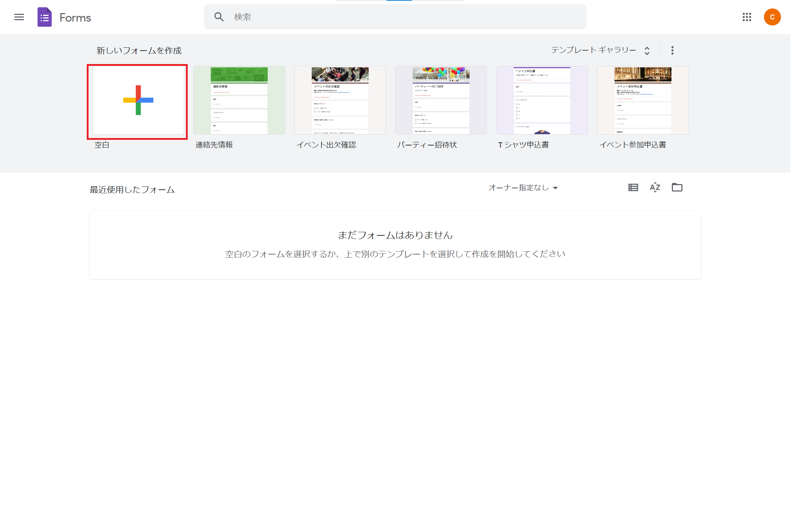
Task: Click the 新しいフォームを作成 heading
Action: coord(139,51)
